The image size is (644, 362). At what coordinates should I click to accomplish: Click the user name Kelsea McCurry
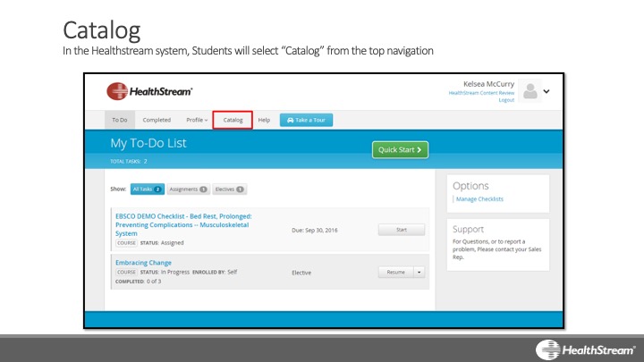click(488, 84)
